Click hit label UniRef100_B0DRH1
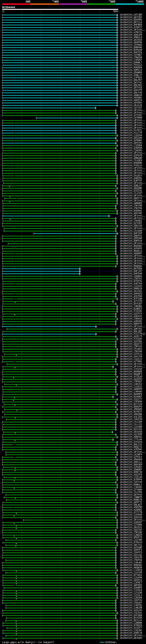 point(131,211)
